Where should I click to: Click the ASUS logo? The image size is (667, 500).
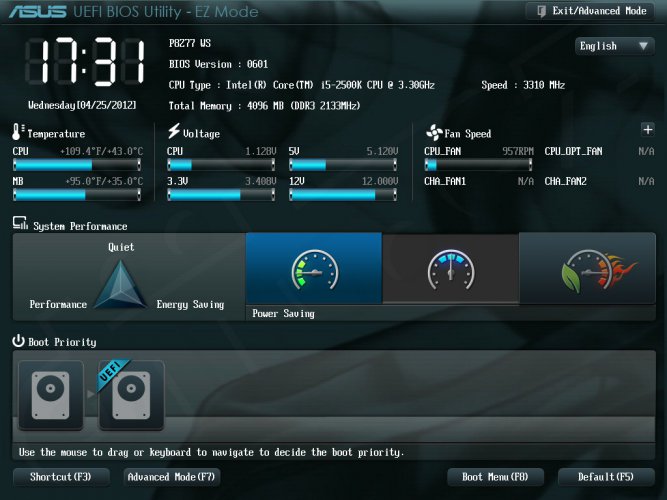[x=37, y=11]
